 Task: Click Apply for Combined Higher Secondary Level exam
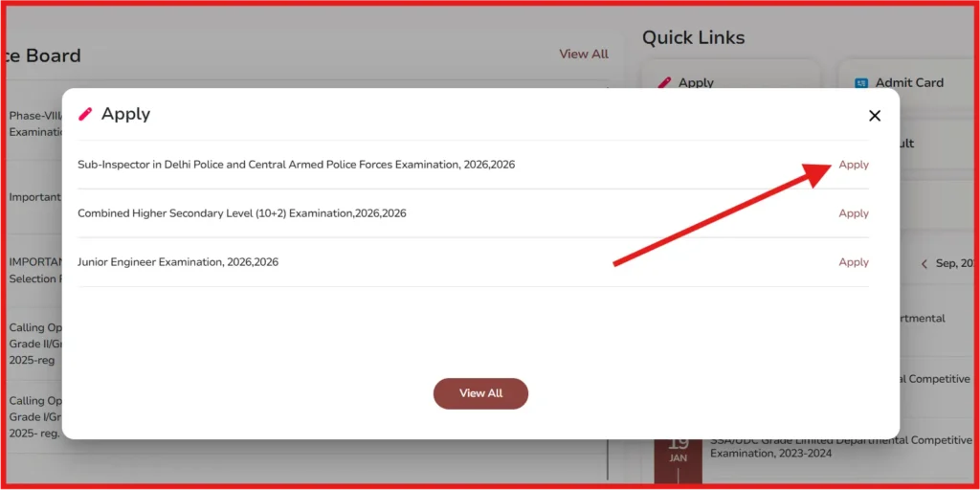[854, 213]
